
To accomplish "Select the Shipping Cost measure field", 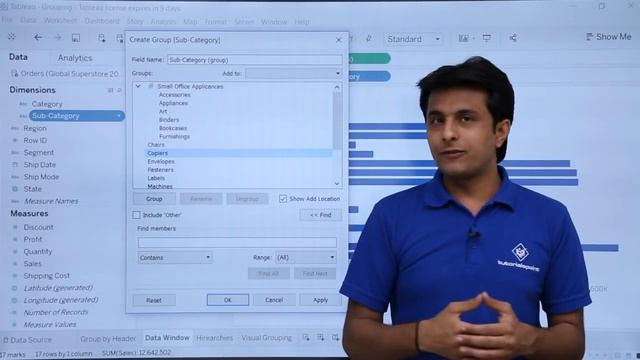I will [47, 276].
